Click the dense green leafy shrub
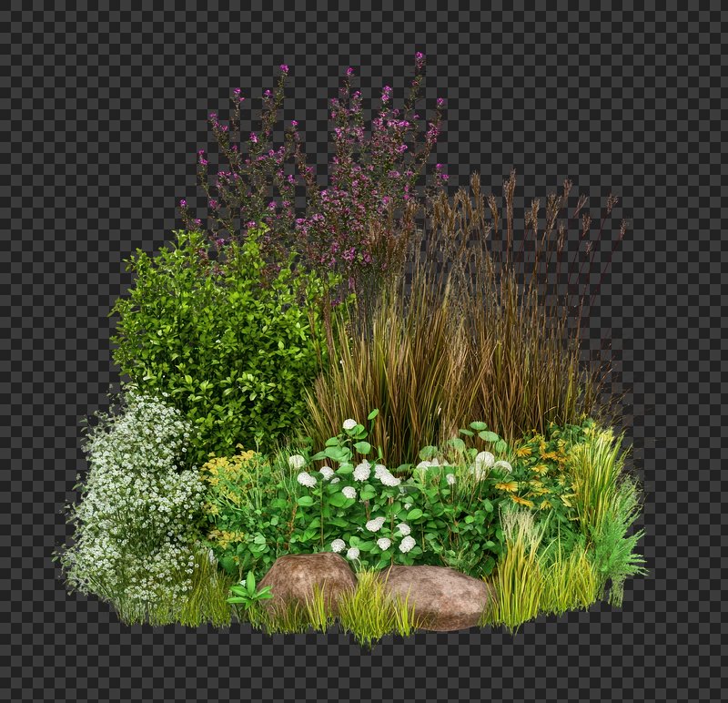Screen dimensions: 728x703 [218, 337]
